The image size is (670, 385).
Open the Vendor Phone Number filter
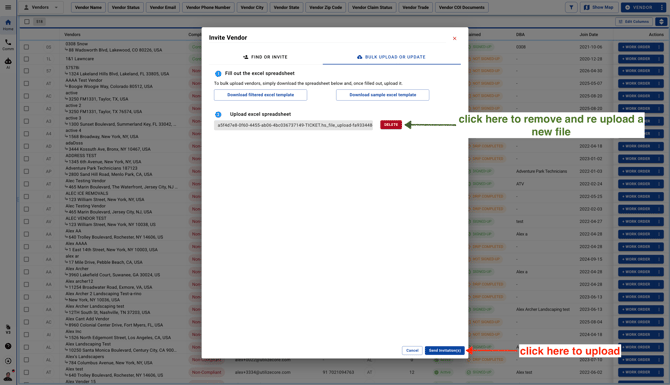(x=208, y=7)
